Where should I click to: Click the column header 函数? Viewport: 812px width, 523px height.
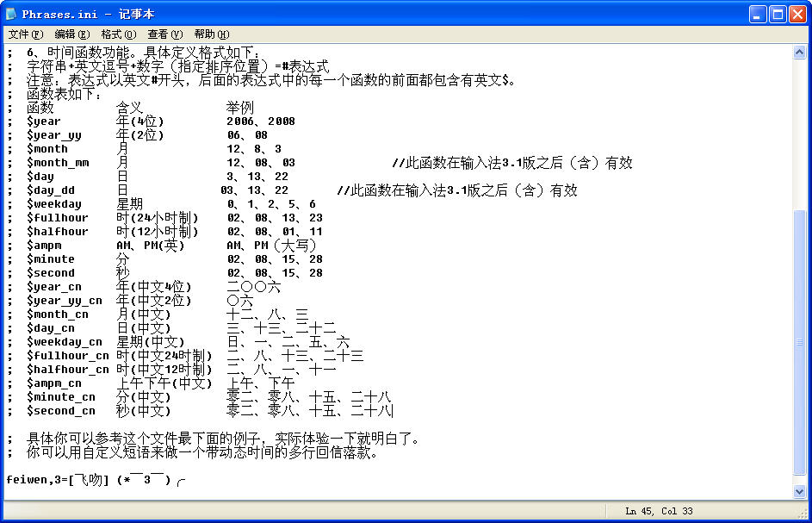tap(40, 108)
